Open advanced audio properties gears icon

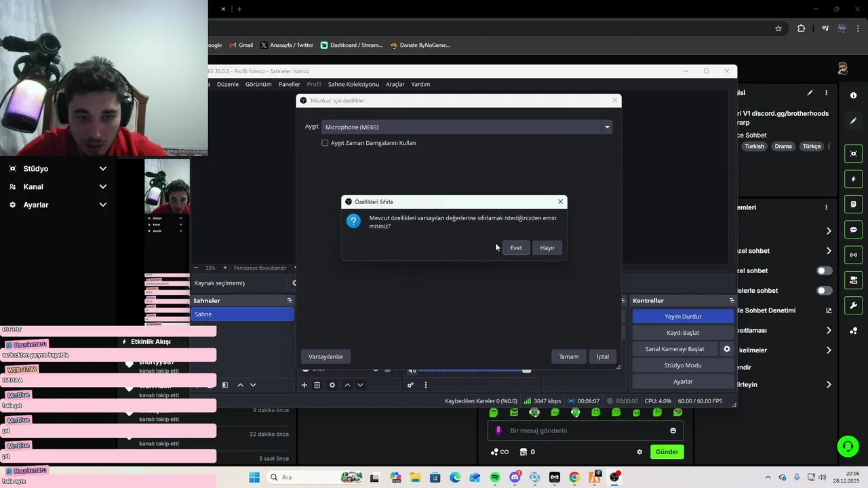pyautogui.click(x=410, y=385)
